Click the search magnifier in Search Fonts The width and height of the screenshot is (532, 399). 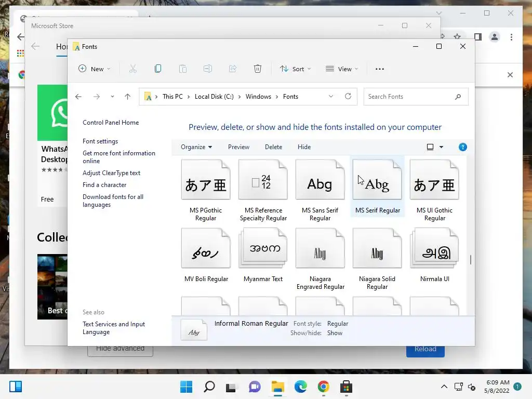tap(458, 97)
